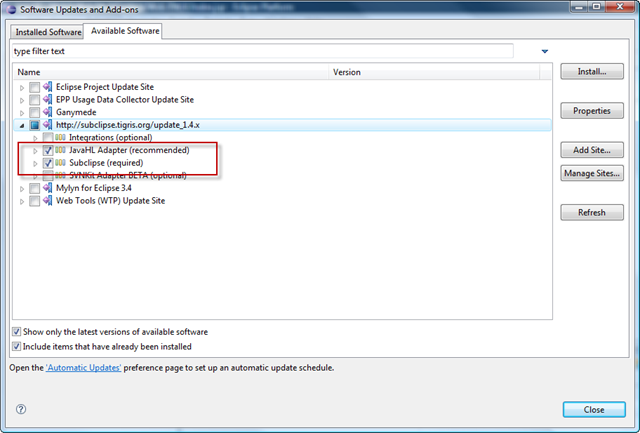
Task: Click the EPP Usage Data Collector site icon
Action: click(x=48, y=100)
